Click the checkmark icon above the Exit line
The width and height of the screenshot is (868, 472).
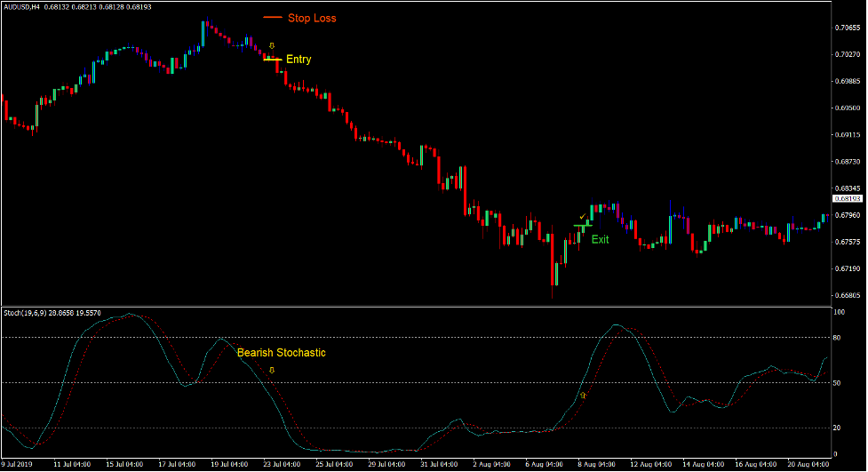(x=582, y=217)
